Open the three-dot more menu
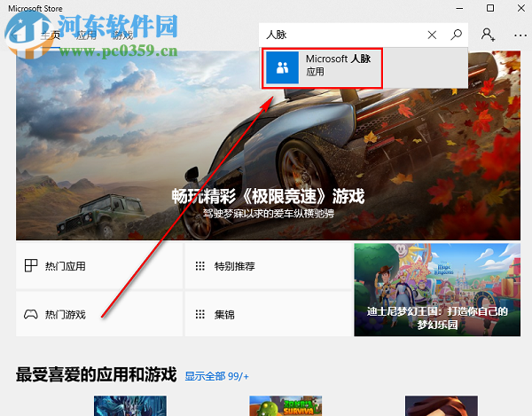The width and height of the screenshot is (532, 416). pyautogui.click(x=520, y=35)
